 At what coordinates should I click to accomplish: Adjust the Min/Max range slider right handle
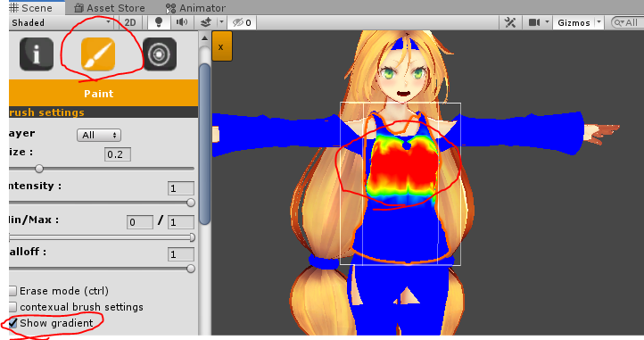[x=192, y=237]
